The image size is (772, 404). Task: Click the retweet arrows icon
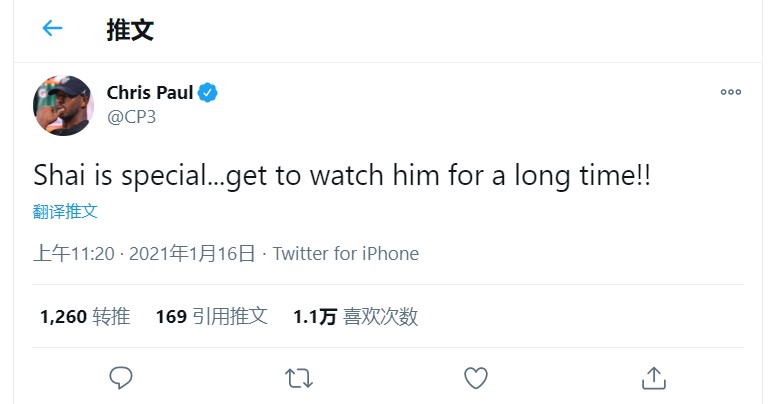point(298,377)
